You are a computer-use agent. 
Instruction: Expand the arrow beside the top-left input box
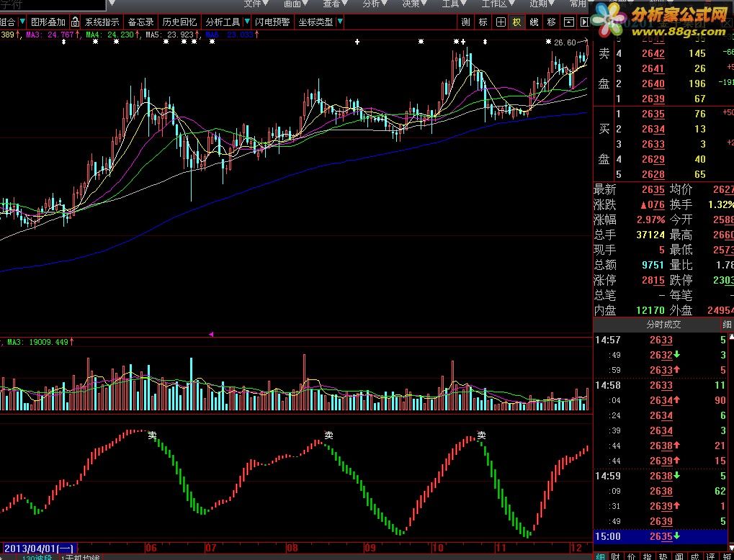pyautogui.click(x=112, y=4)
